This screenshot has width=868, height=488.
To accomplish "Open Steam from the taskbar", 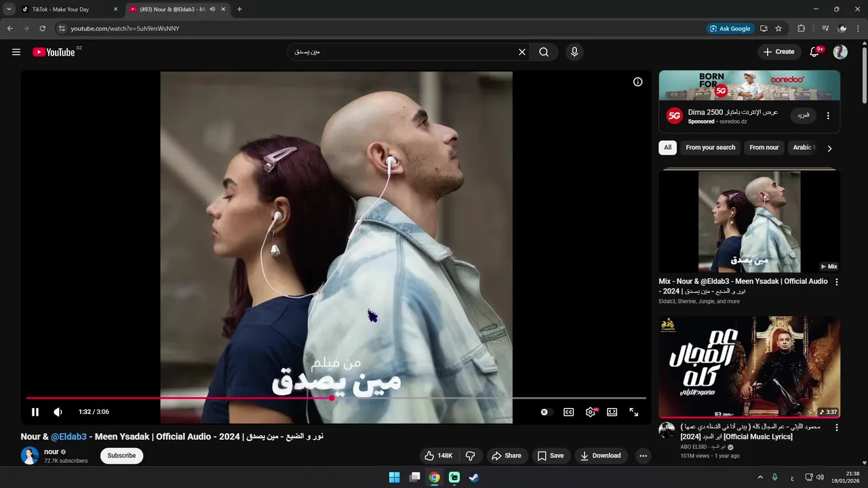I will pyautogui.click(x=474, y=477).
